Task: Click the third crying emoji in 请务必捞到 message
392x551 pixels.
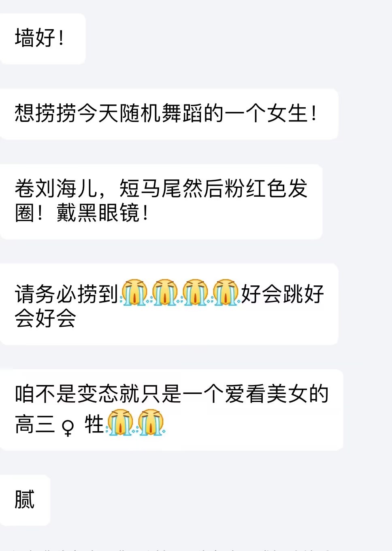Action: click(195, 292)
